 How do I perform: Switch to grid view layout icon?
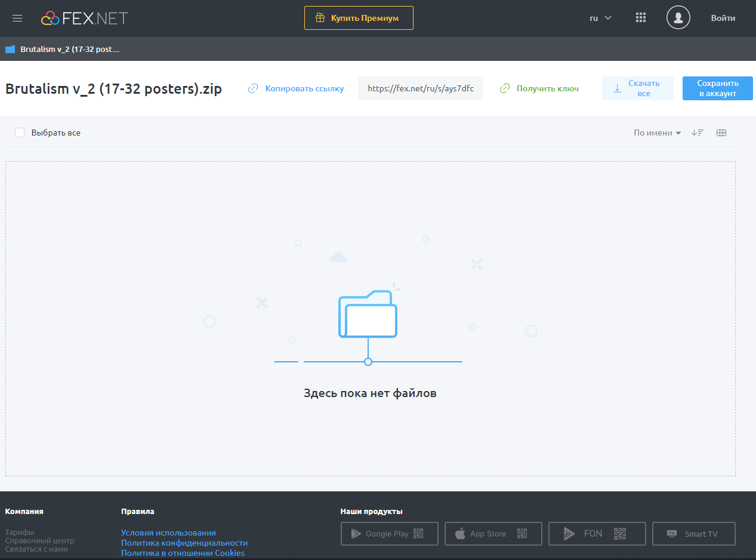point(721,133)
